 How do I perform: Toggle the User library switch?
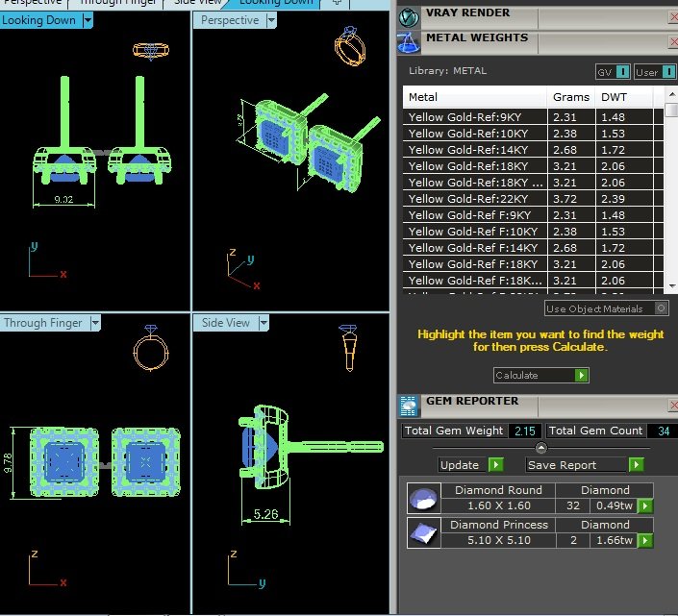(x=668, y=72)
